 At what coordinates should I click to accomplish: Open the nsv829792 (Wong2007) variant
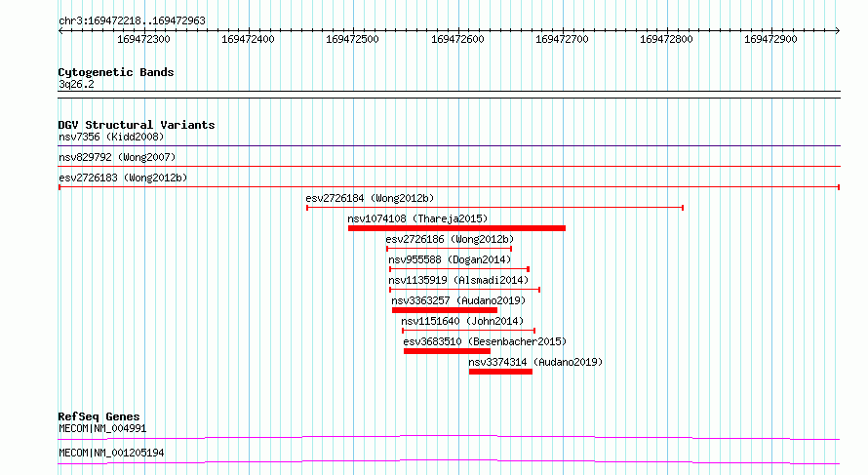(117, 157)
